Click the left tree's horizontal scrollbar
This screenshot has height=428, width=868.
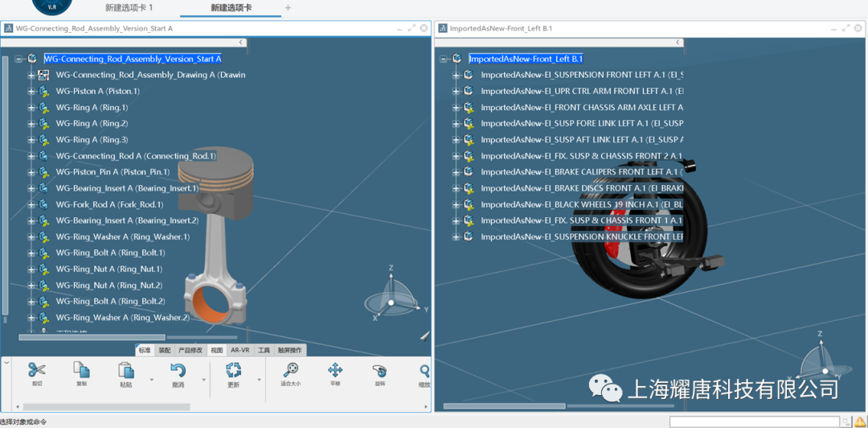[92, 337]
